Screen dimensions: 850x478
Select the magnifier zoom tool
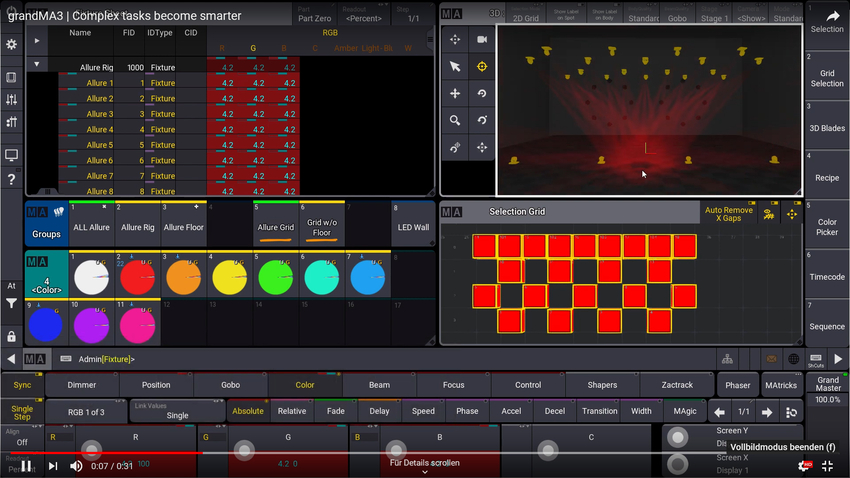coord(455,120)
